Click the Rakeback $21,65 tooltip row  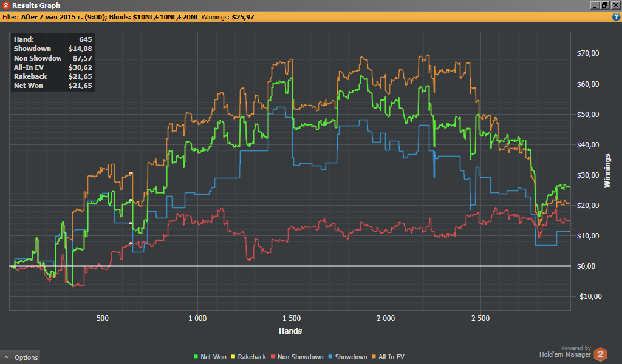tap(53, 76)
